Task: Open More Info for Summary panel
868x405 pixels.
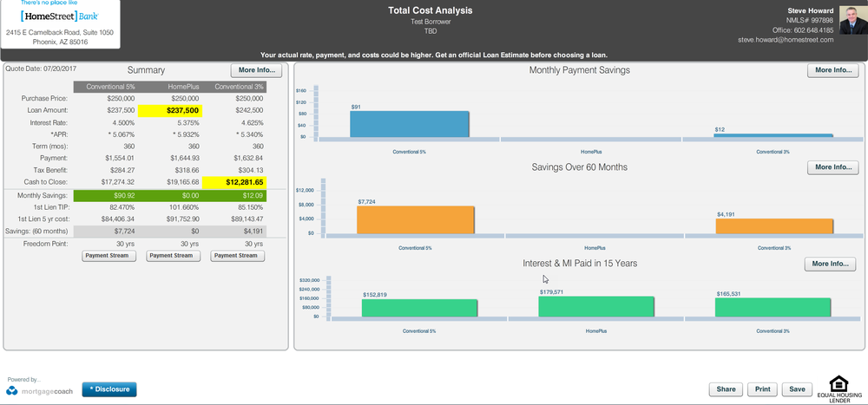Action: point(257,70)
